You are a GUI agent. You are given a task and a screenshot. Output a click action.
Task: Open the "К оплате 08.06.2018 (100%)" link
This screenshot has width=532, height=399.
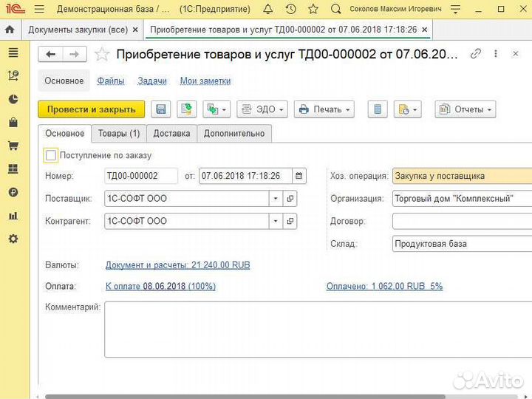160,286
